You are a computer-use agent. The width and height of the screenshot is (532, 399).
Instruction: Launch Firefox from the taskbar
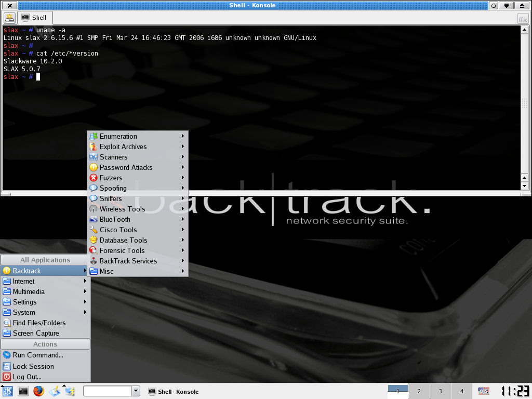point(38,391)
